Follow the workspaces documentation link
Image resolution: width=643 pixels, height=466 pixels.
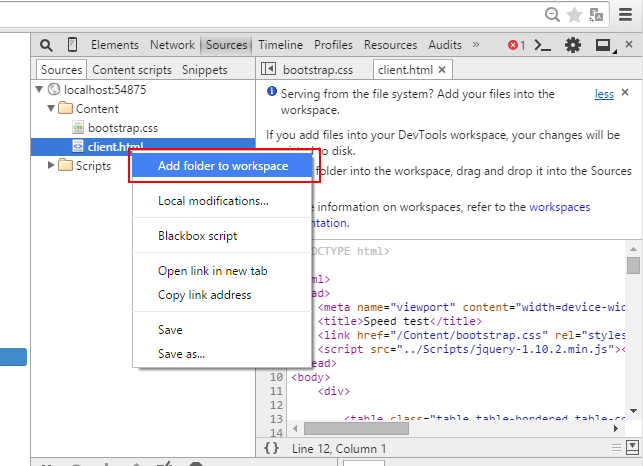(x=559, y=207)
